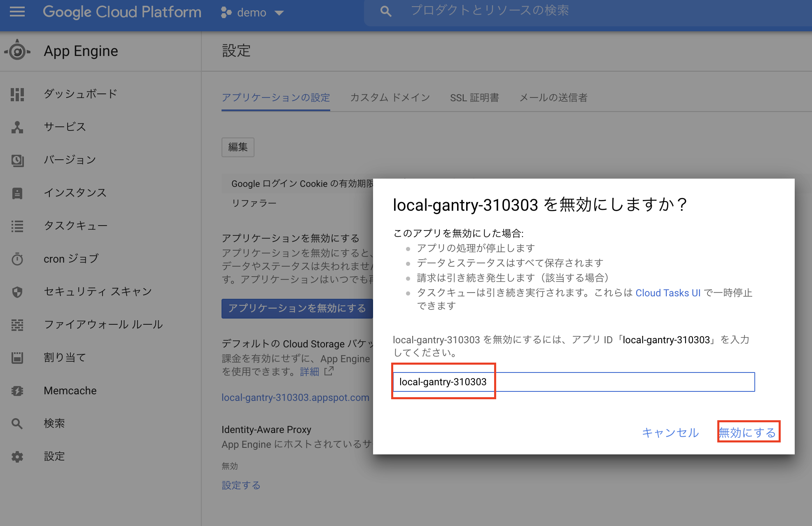Open the SSL 証明書 tab
This screenshot has height=526, width=812.
(474, 98)
